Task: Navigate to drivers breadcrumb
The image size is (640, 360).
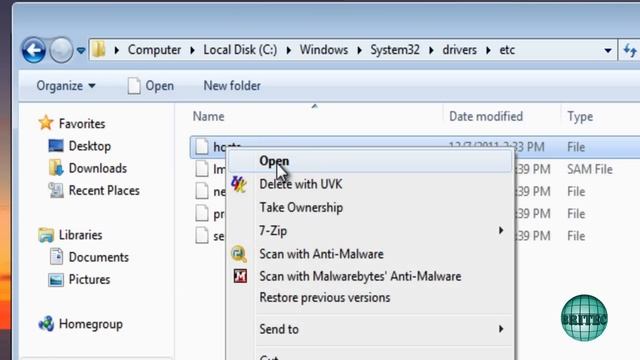Action: [460, 50]
